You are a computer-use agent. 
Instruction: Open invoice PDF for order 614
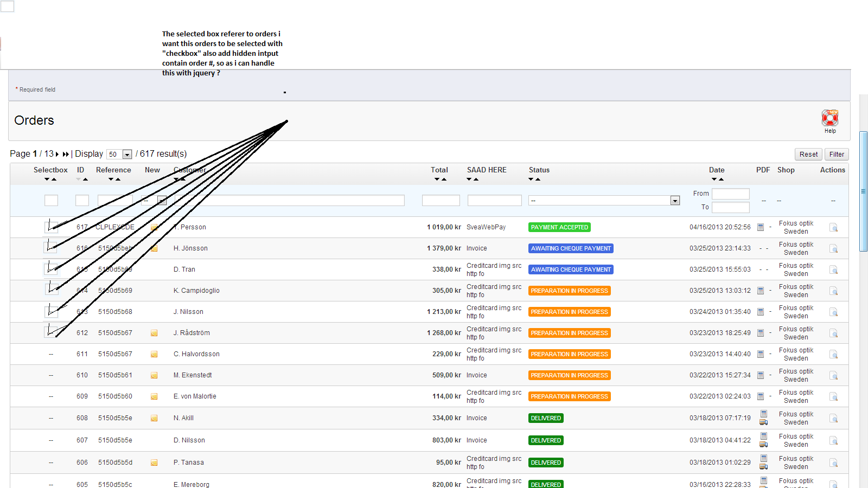(761, 291)
